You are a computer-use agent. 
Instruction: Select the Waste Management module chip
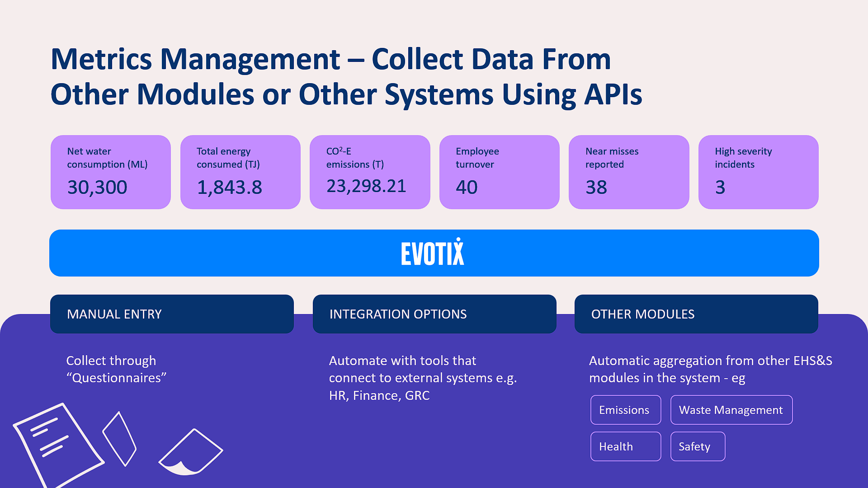[731, 410]
